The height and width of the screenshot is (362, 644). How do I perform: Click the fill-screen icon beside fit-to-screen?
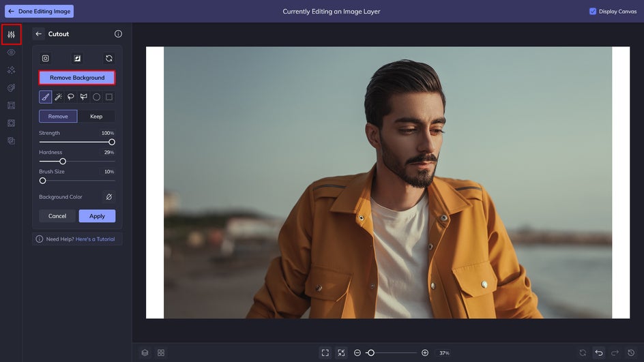341,353
